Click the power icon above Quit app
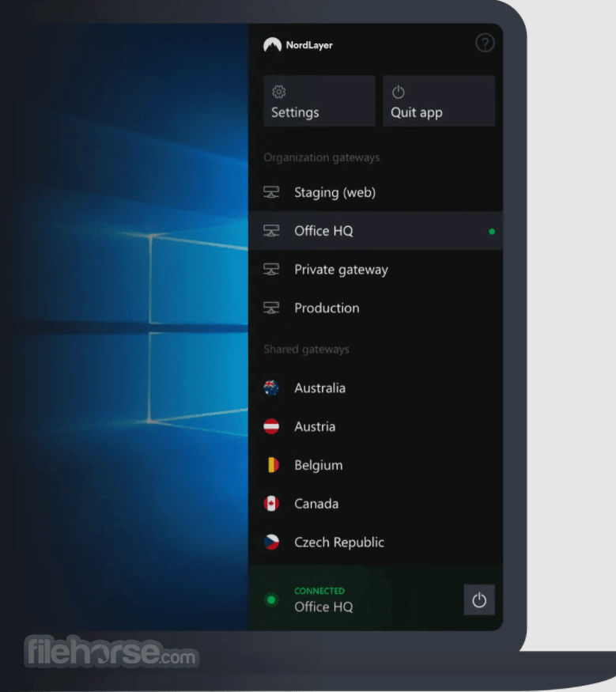This screenshot has width=616, height=692. tap(398, 92)
